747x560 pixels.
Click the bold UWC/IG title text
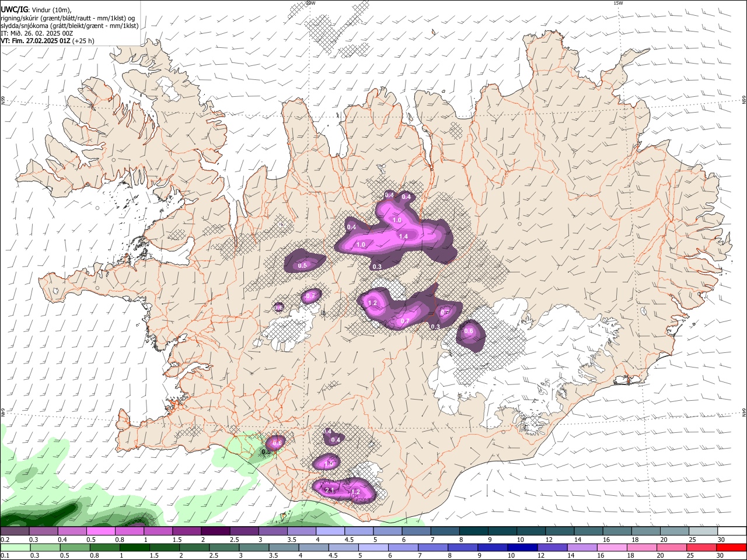(x=13, y=9)
